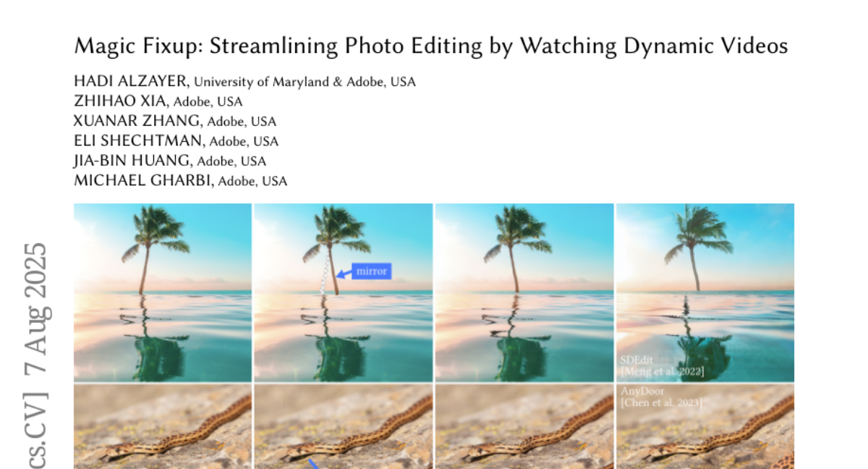Click the blue "mirror" annotation label
The width and height of the screenshot is (868, 469).
pyautogui.click(x=372, y=271)
